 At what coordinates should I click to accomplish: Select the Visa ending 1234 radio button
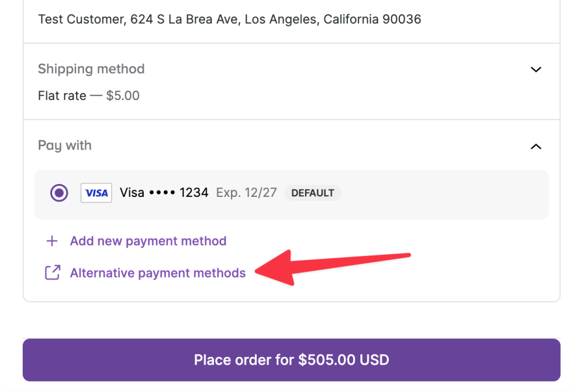[59, 193]
